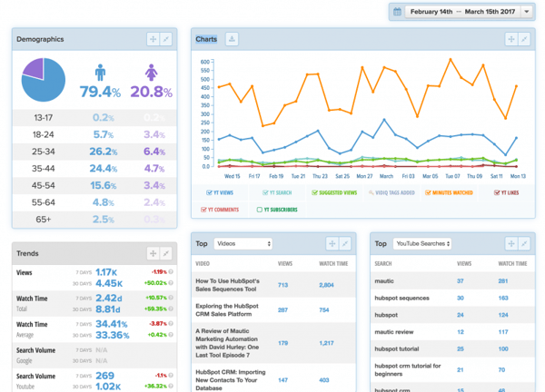The height and width of the screenshot is (392, 545).
Task: Click the WATCH TIME header in Top Searches
Action: tap(512, 263)
